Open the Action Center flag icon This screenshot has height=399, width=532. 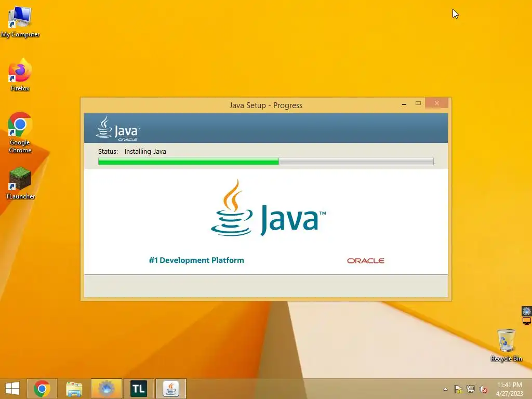tap(458, 389)
